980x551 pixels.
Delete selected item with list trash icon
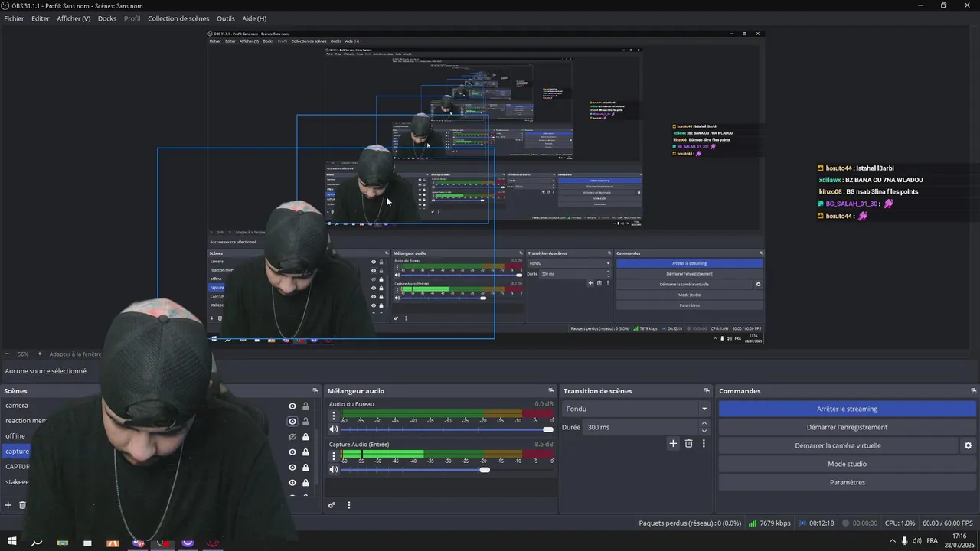[22, 505]
